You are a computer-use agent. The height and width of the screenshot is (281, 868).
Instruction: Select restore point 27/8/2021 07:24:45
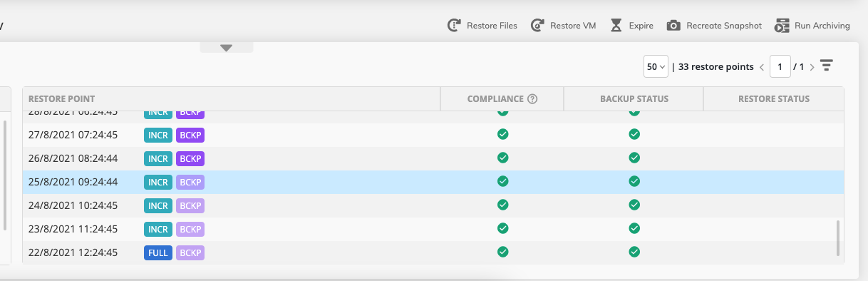tap(433, 135)
